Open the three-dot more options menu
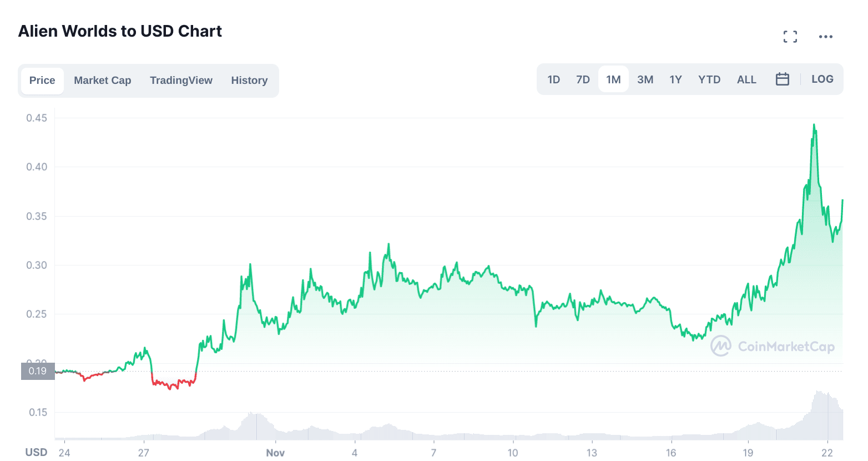The width and height of the screenshot is (868, 461). pyautogui.click(x=825, y=37)
